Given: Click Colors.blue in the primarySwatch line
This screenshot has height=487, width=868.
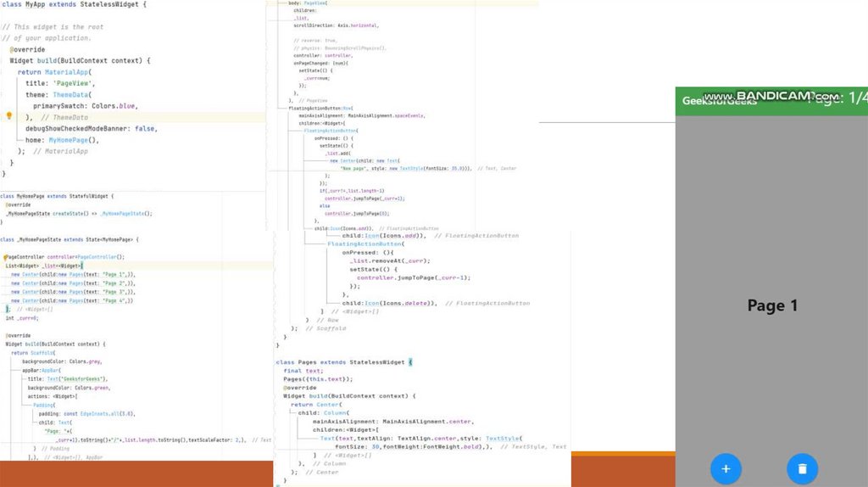Looking at the screenshot, I should [x=114, y=106].
